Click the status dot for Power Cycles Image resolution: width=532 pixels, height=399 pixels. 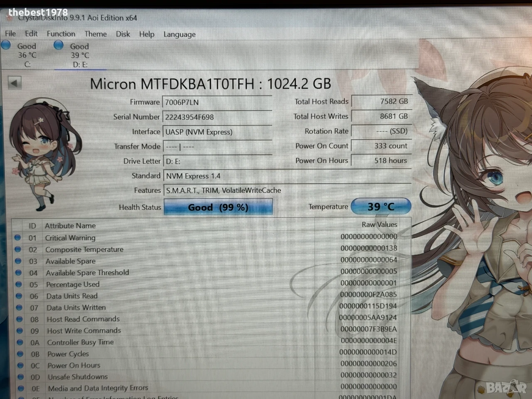20,354
